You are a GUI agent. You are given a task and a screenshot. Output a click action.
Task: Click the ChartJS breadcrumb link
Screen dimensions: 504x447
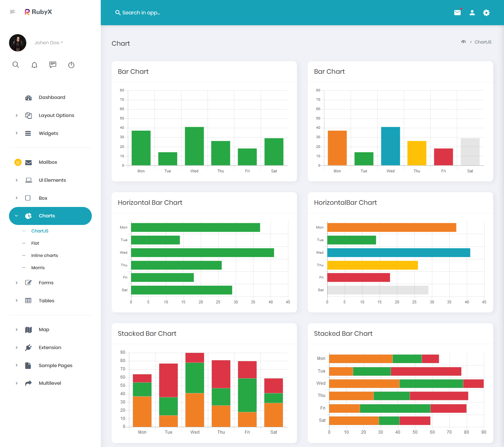tap(483, 42)
